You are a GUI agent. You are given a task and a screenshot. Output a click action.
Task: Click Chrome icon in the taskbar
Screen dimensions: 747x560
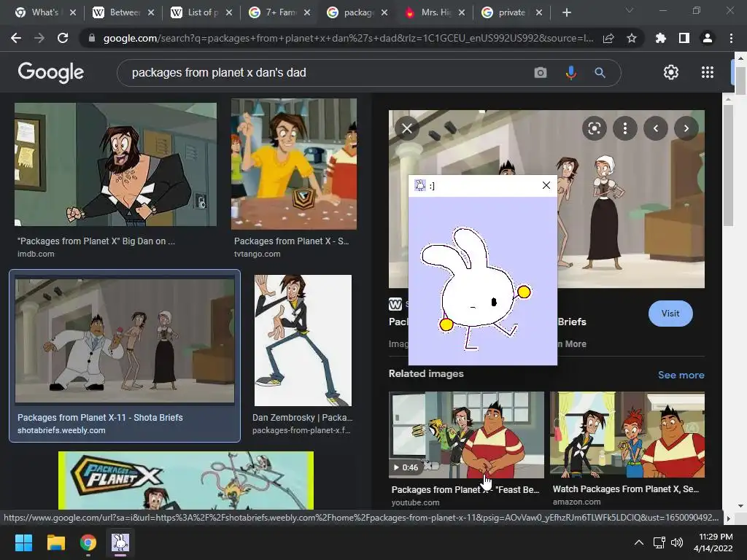coord(88,542)
